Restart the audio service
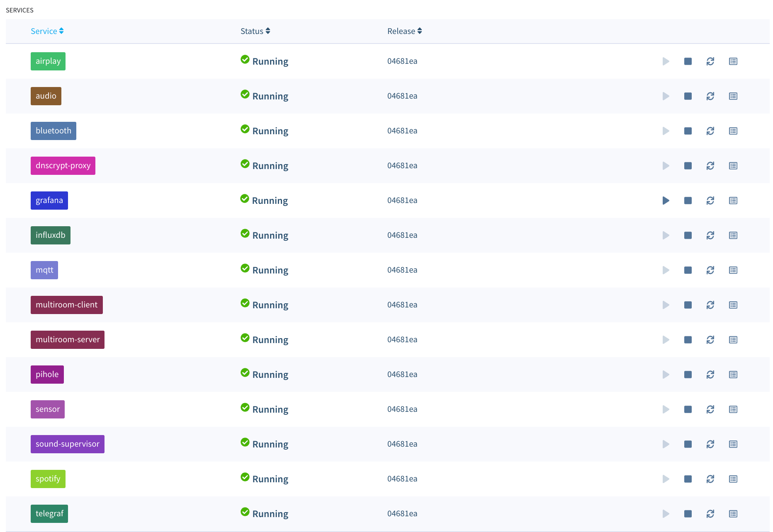Screen dimensions: 773x532 tap(710, 96)
